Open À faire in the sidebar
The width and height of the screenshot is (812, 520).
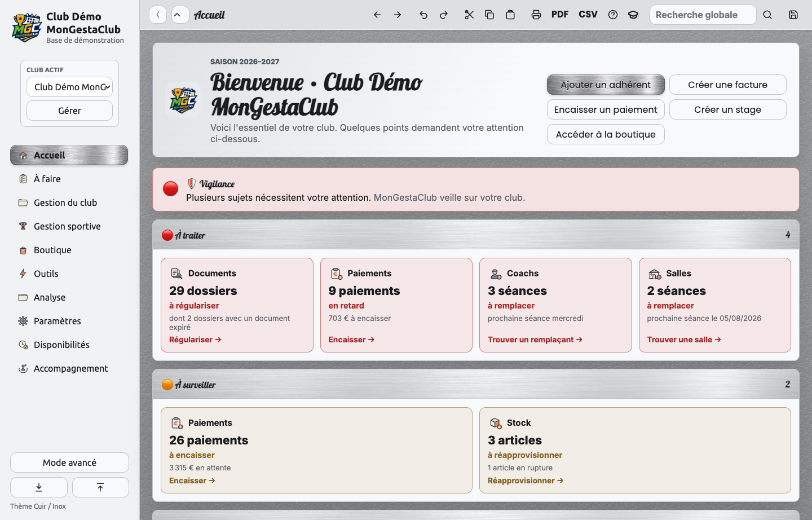(69, 179)
